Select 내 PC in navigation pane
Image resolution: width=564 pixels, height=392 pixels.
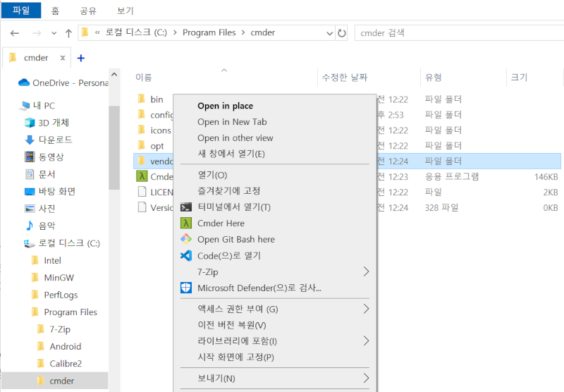[x=38, y=105]
